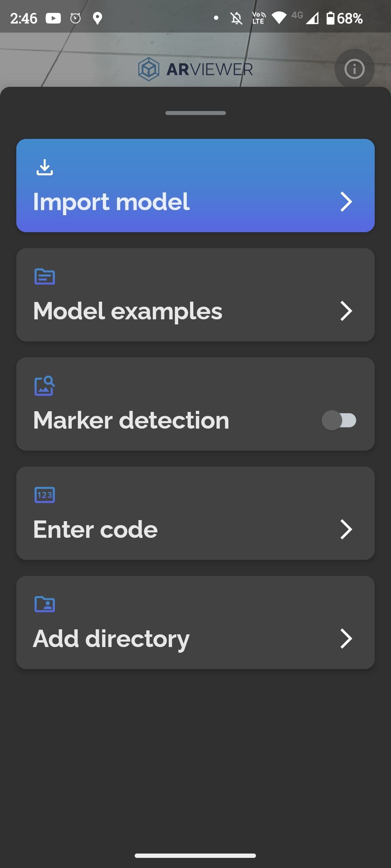Image resolution: width=391 pixels, height=868 pixels.
Task: Click the download icon on Import model
Action: (45, 167)
